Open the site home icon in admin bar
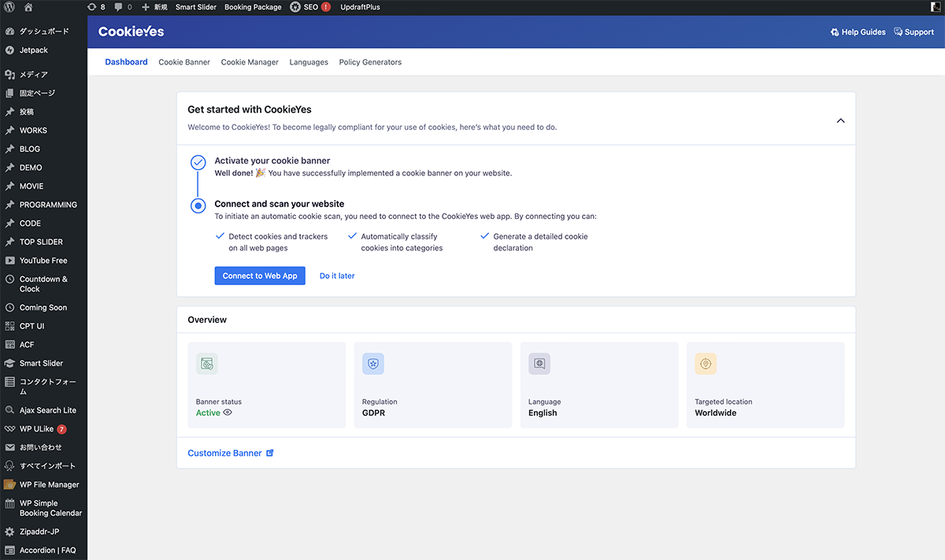 (28, 7)
